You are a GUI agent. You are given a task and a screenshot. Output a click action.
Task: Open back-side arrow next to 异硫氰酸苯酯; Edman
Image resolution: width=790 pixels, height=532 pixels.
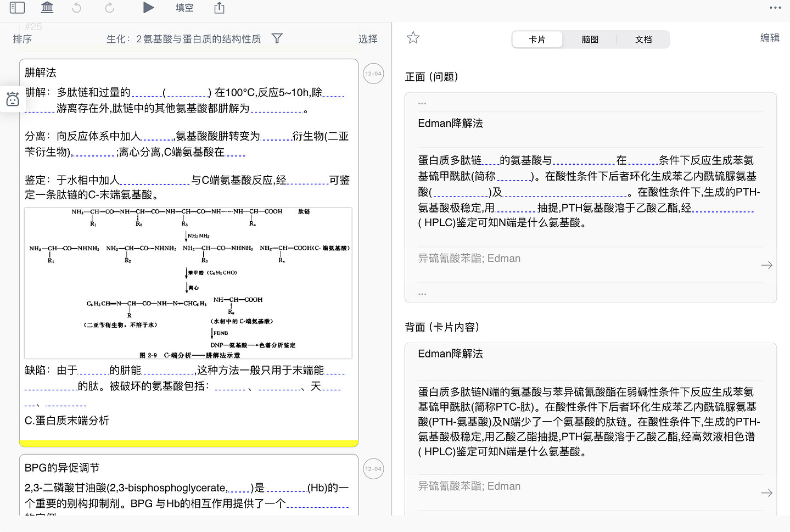click(767, 493)
